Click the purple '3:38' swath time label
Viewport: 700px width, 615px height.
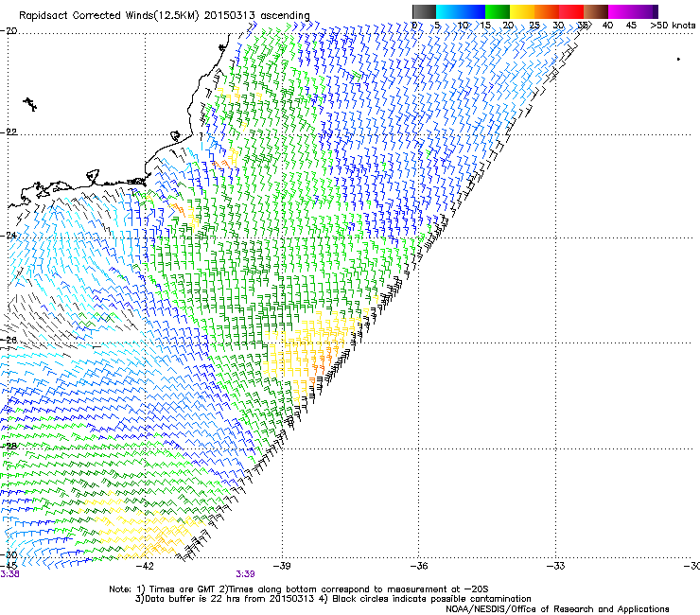click(9, 574)
